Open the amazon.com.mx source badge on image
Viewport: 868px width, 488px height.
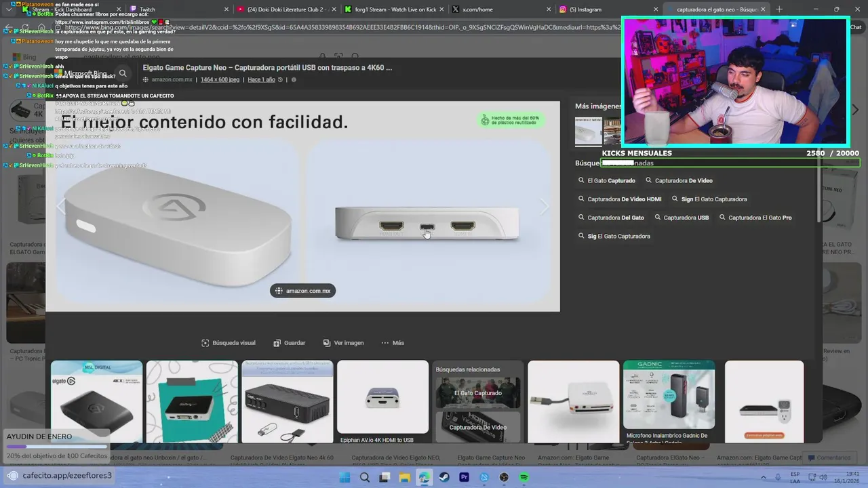pyautogui.click(x=303, y=291)
